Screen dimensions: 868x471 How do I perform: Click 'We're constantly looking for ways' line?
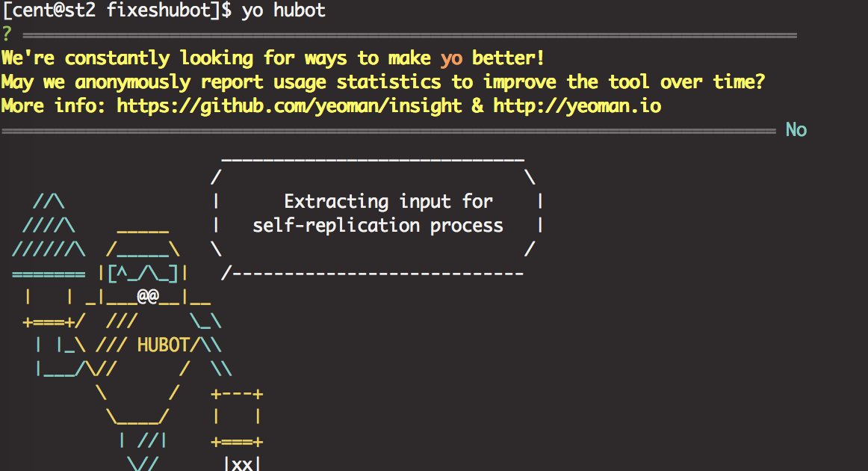(273, 58)
